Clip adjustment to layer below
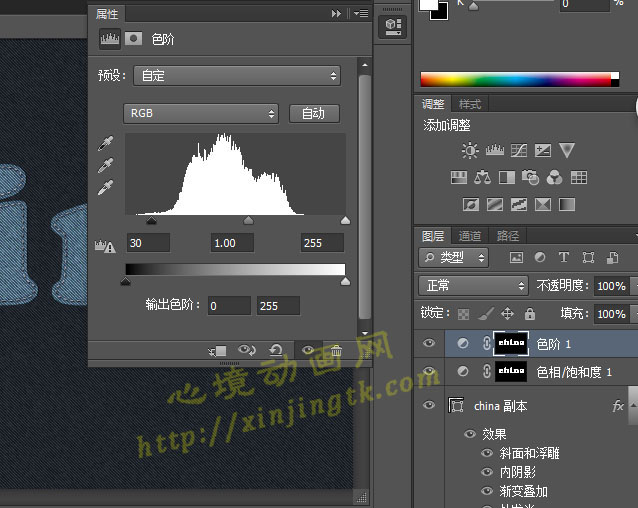 coord(218,351)
